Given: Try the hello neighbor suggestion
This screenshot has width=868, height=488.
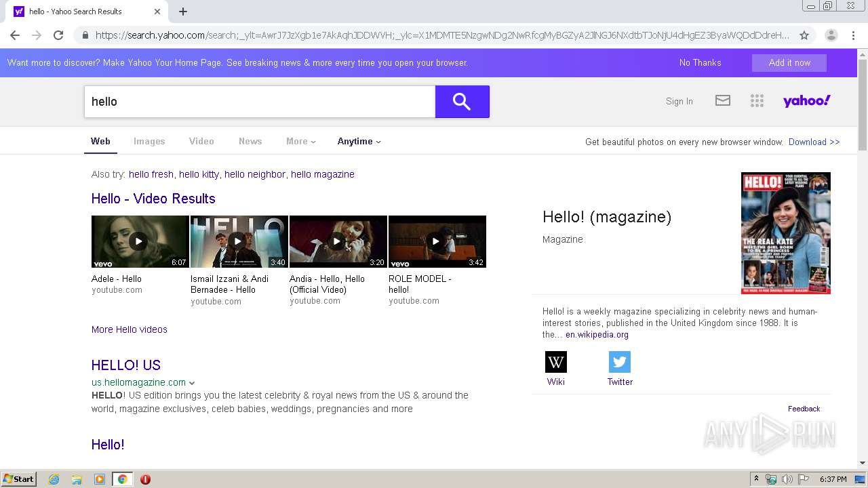Looking at the screenshot, I should click(x=255, y=174).
